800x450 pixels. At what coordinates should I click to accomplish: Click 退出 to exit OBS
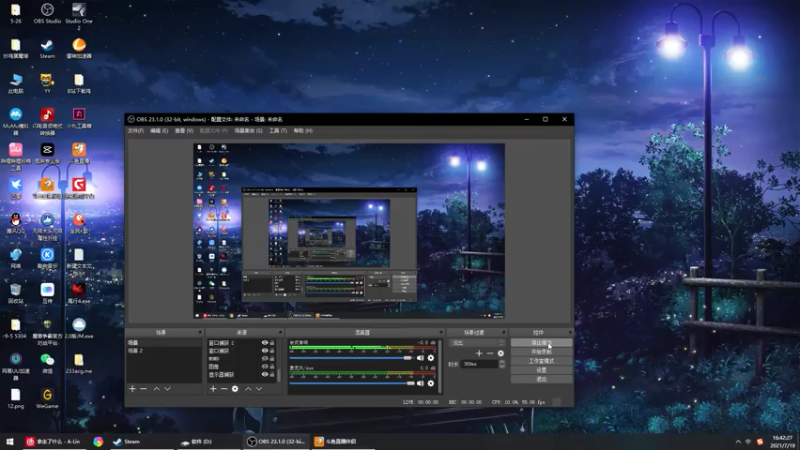click(541, 379)
